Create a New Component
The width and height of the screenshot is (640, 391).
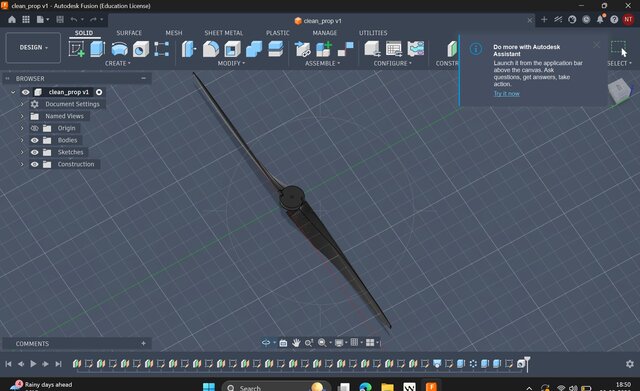324,49
